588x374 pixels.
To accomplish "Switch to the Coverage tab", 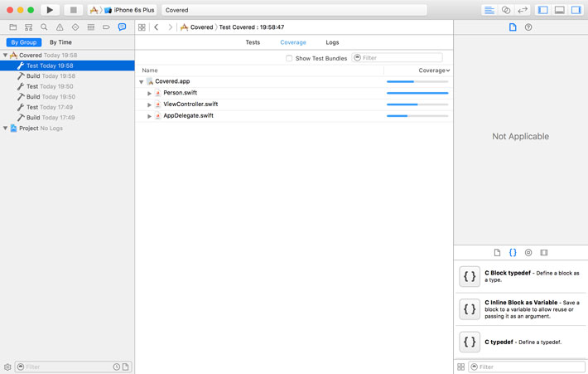I will tap(293, 42).
